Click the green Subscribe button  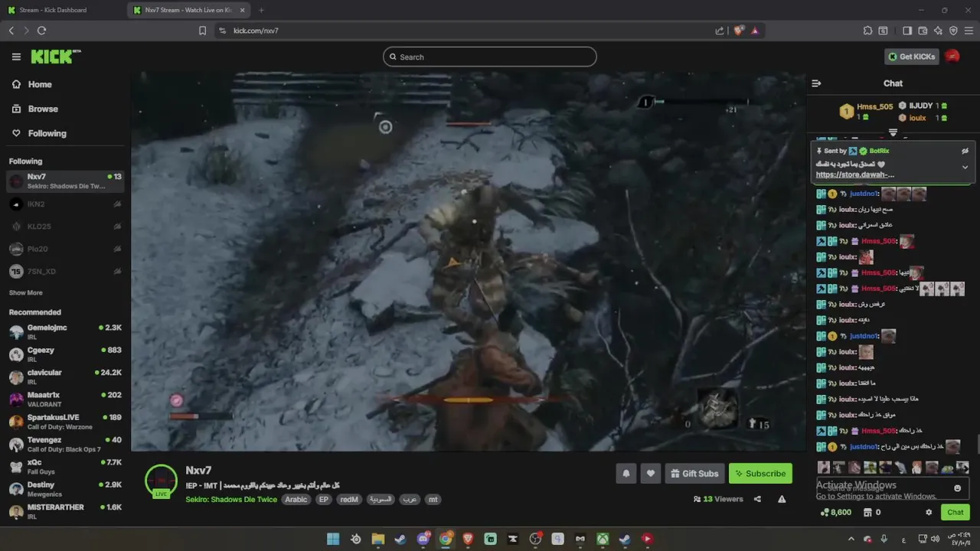(760, 474)
